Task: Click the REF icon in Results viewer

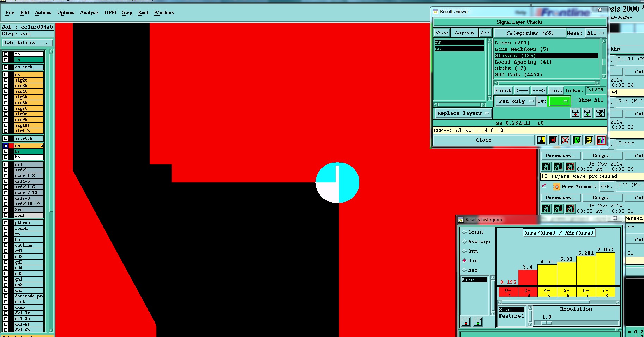Action: pos(588,113)
